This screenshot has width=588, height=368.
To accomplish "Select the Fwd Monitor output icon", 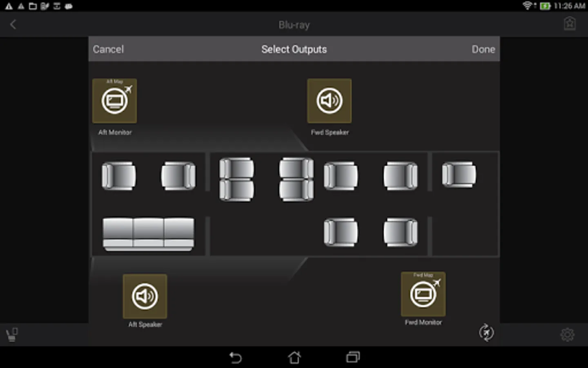I will pyautogui.click(x=423, y=294).
